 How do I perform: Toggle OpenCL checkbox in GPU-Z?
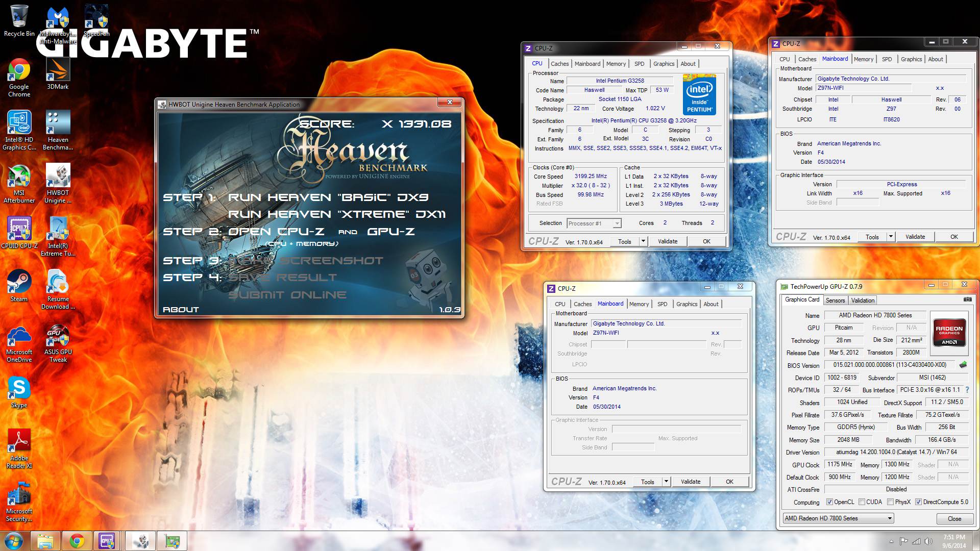[829, 502]
